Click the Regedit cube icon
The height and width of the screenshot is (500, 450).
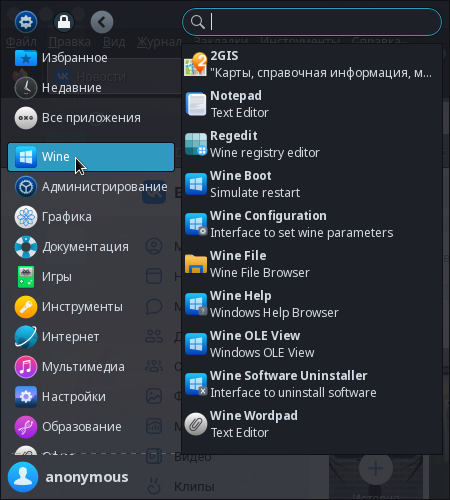pos(196,144)
